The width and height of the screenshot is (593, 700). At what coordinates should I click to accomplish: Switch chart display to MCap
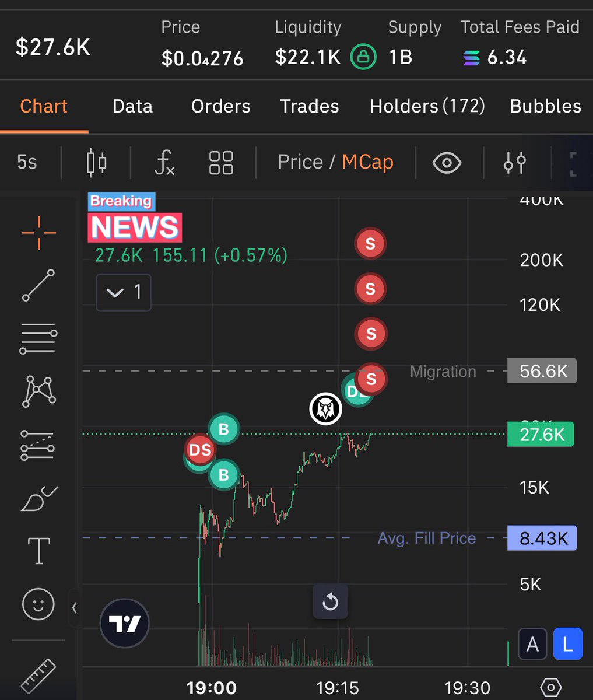tap(367, 162)
